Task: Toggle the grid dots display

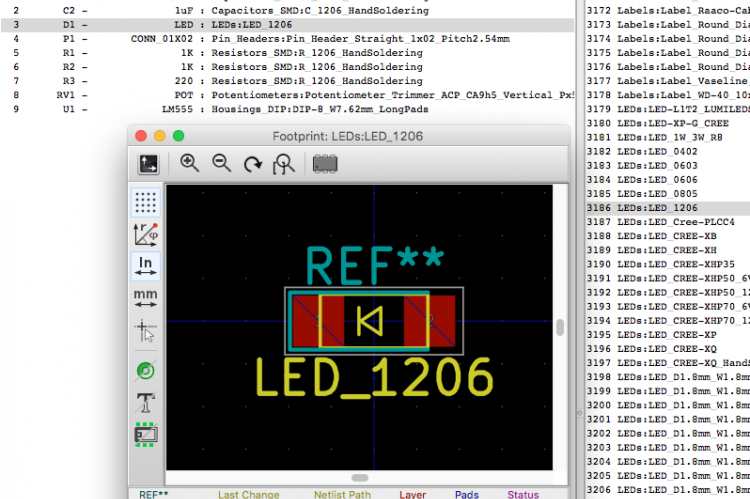Action: point(145,202)
